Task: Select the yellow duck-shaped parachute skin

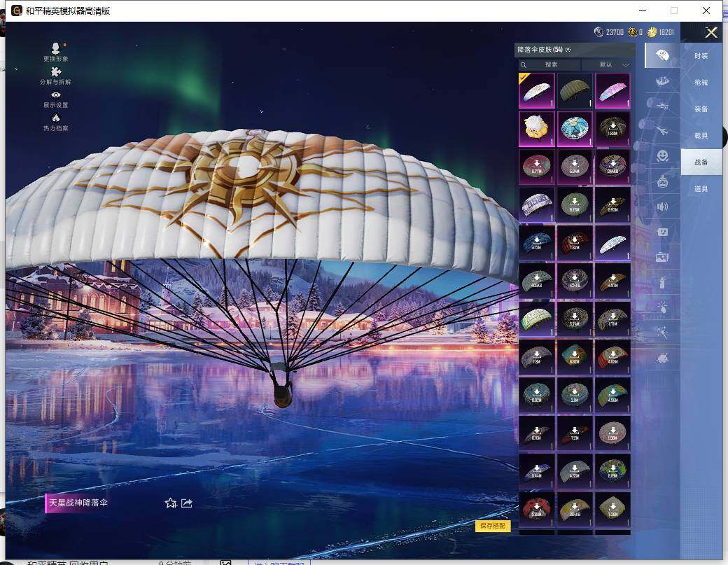Action: click(537, 129)
